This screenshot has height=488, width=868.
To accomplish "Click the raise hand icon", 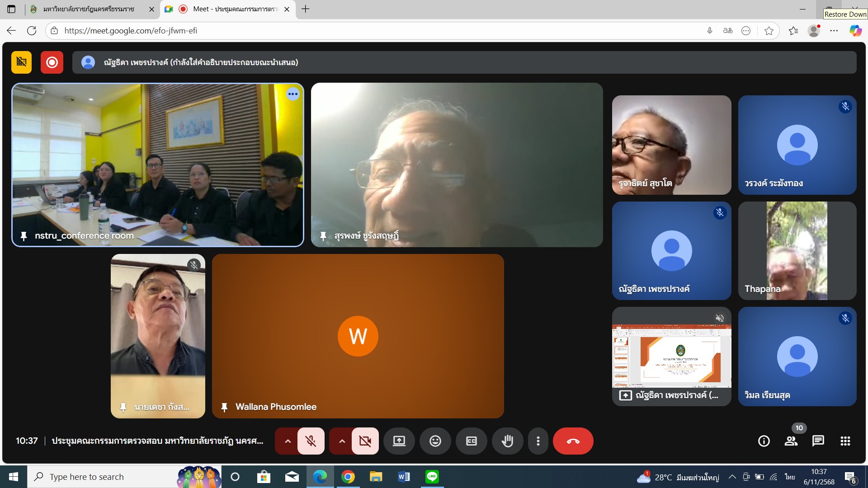I will click(507, 441).
